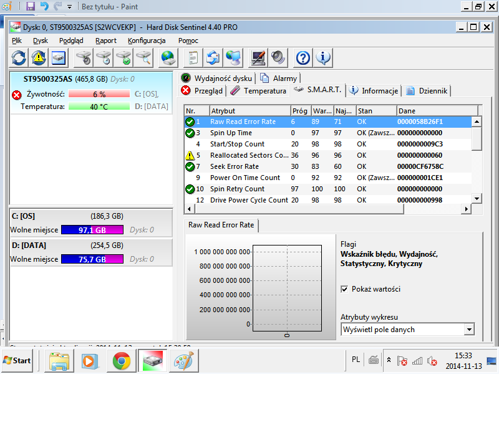499x448 pixels.
Task: Click the SMART list scroll right arrow
Action: pos(466,209)
